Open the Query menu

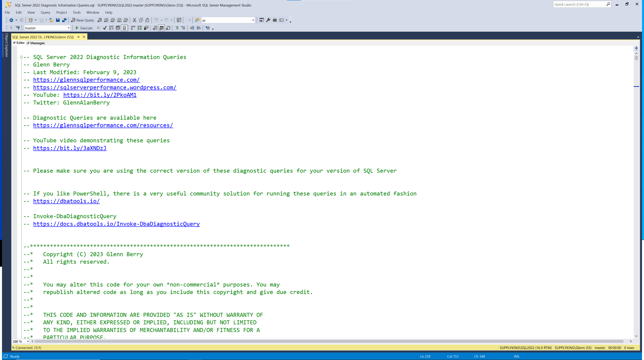tap(45, 12)
